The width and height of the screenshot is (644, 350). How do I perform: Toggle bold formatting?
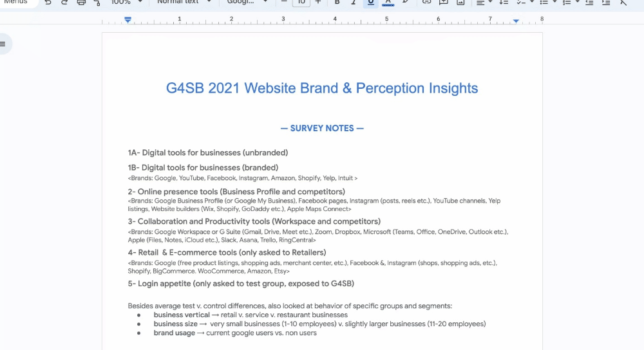pyautogui.click(x=337, y=2)
